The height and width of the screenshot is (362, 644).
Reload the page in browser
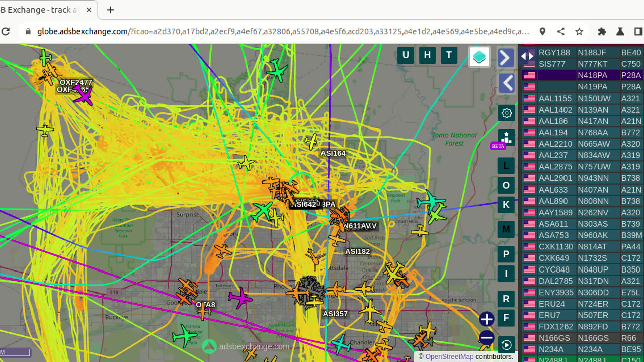click(6, 31)
